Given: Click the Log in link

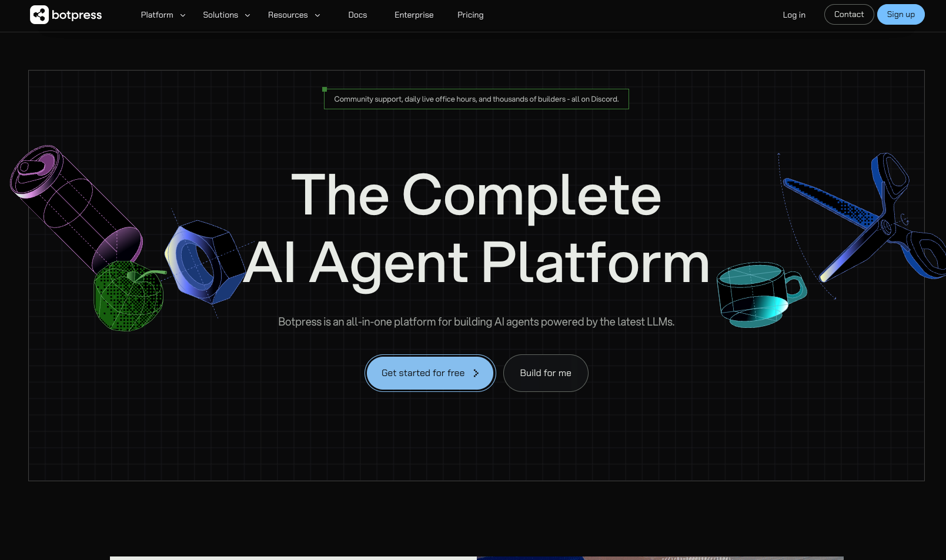Looking at the screenshot, I should pos(794,15).
